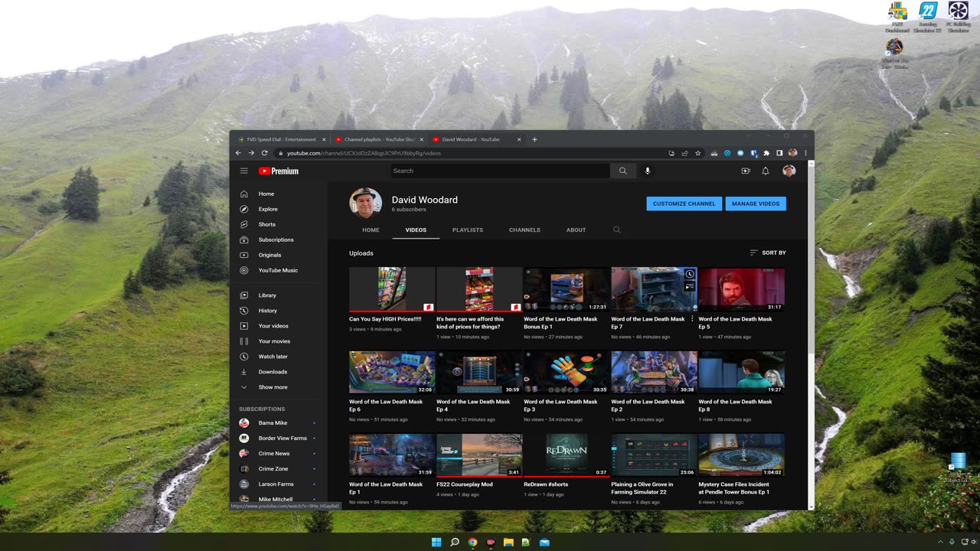Image resolution: width=980 pixels, height=551 pixels.
Task: Bookmark the page with the star icon
Action: 697,153
